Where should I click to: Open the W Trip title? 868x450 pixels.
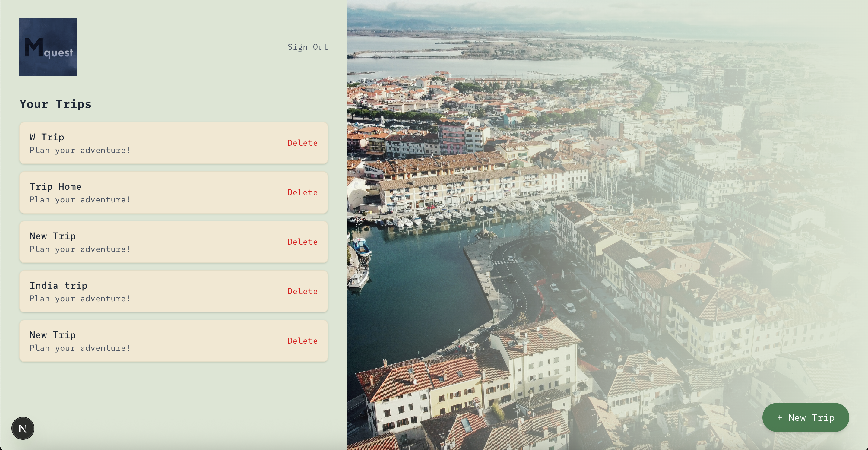(47, 137)
